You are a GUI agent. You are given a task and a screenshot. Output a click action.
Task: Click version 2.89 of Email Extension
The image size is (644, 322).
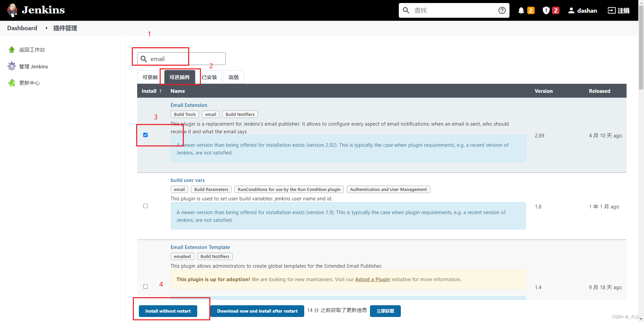[x=539, y=136]
